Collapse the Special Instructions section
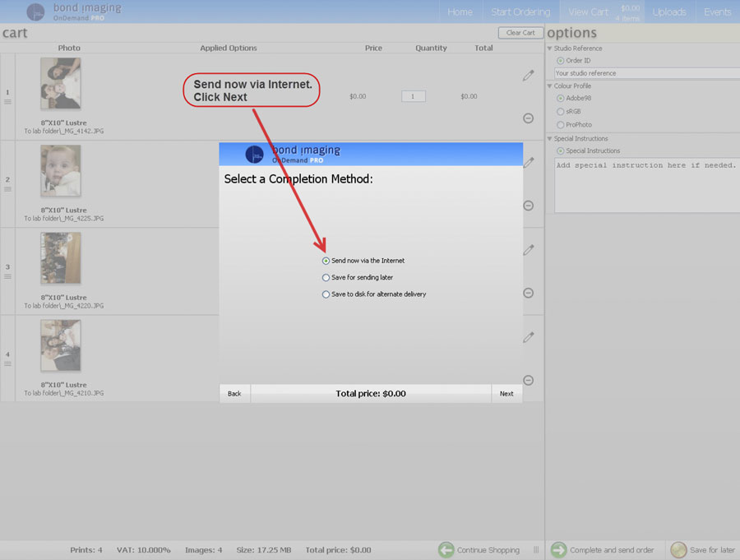This screenshot has height=560, width=740. [x=550, y=139]
